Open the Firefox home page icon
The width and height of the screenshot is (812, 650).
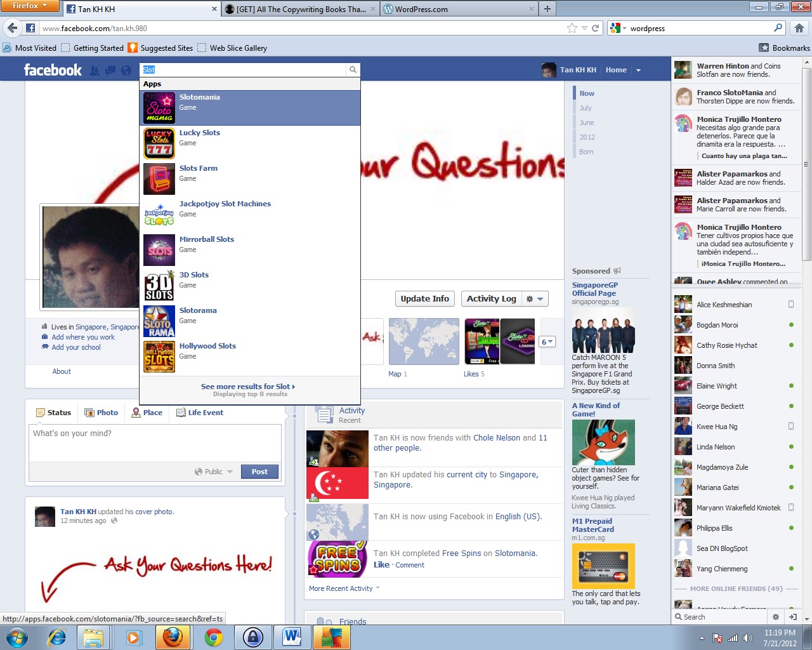tap(799, 28)
